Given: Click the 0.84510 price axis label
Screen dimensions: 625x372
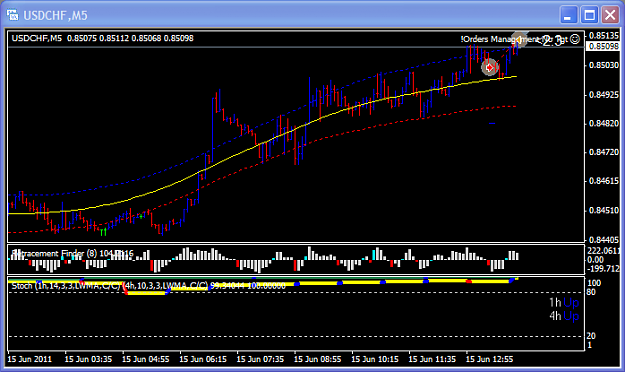Looking at the screenshot, I should pyautogui.click(x=604, y=211).
